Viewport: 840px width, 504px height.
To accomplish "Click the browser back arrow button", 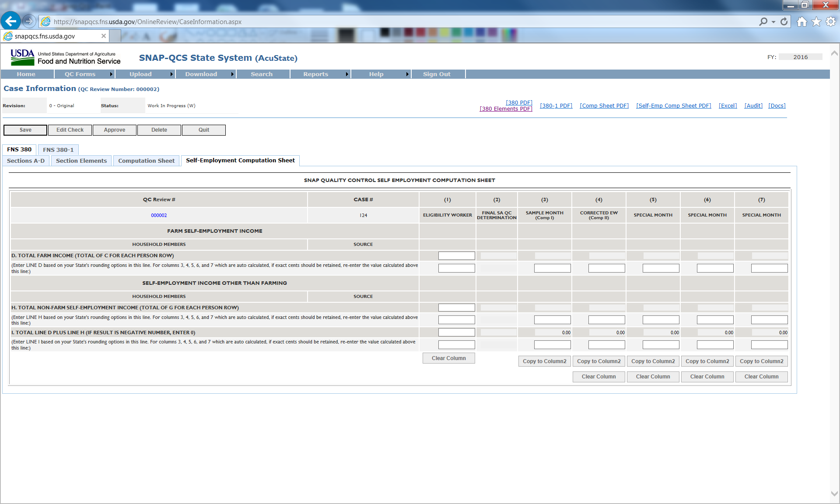I will (10, 21).
